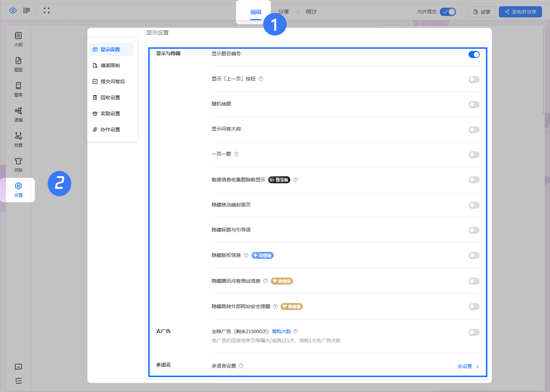This screenshot has height=392, width=550.
Task: Click the page vertical scrollbar
Action: tap(543, 71)
